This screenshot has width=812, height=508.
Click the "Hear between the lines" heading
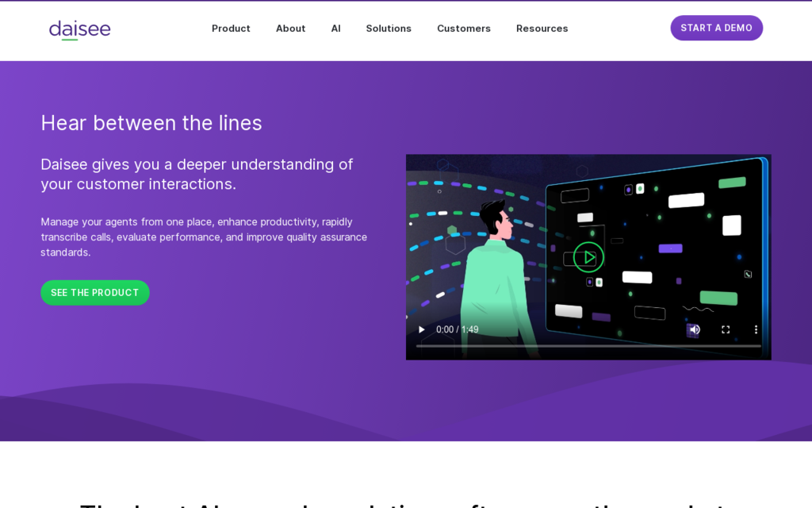point(151,123)
